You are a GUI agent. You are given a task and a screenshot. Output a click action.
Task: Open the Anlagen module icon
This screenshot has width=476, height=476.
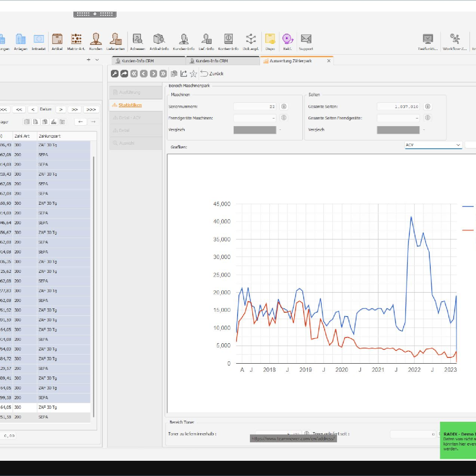pos(20,41)
